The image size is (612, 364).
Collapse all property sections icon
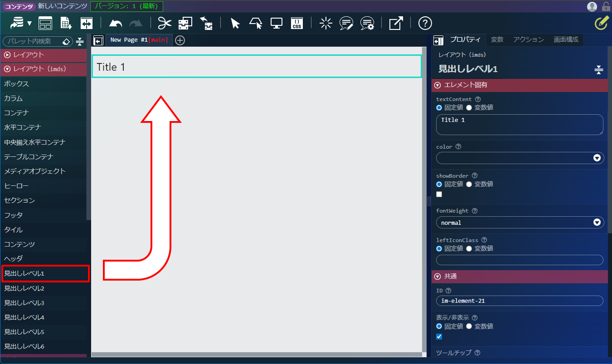coord(599,70)
